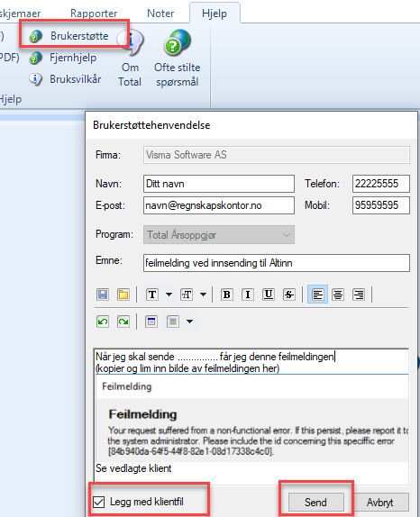This screenshot has height=517, width=420.
Task: Click the Send button
Action: (315, 503)
